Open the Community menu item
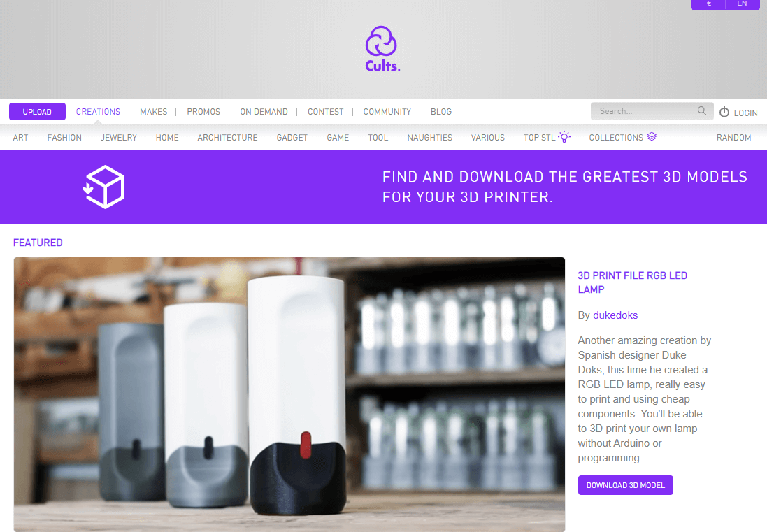This screenshot has height=532, width=767. coord(387,111)
